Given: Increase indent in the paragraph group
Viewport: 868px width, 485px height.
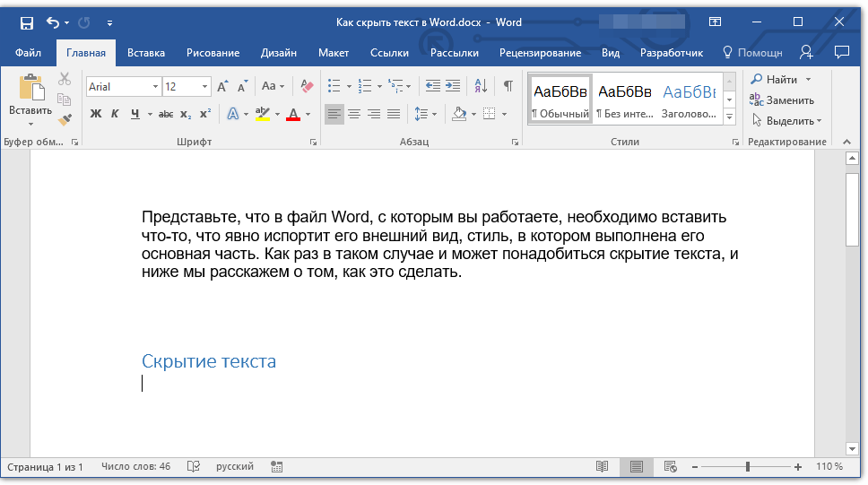Looking at the screenshot, I should (453, 86).
